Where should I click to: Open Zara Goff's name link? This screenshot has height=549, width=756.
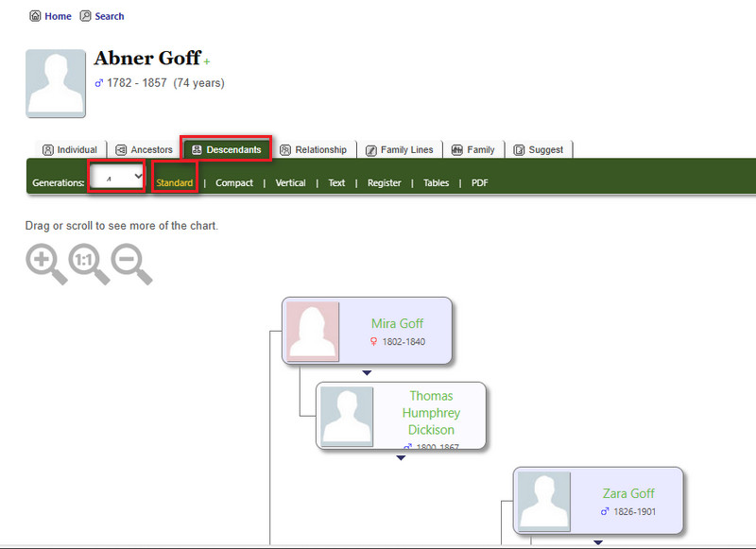coord(628,493)
